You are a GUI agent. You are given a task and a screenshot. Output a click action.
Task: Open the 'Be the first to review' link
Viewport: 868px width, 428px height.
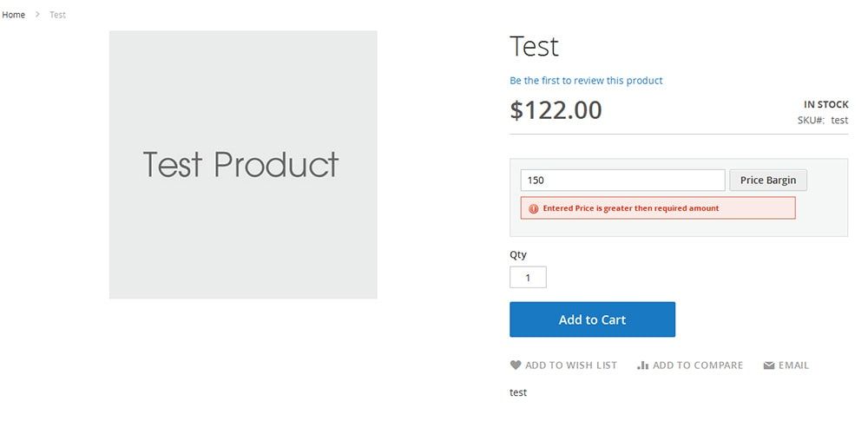point(586,81)
